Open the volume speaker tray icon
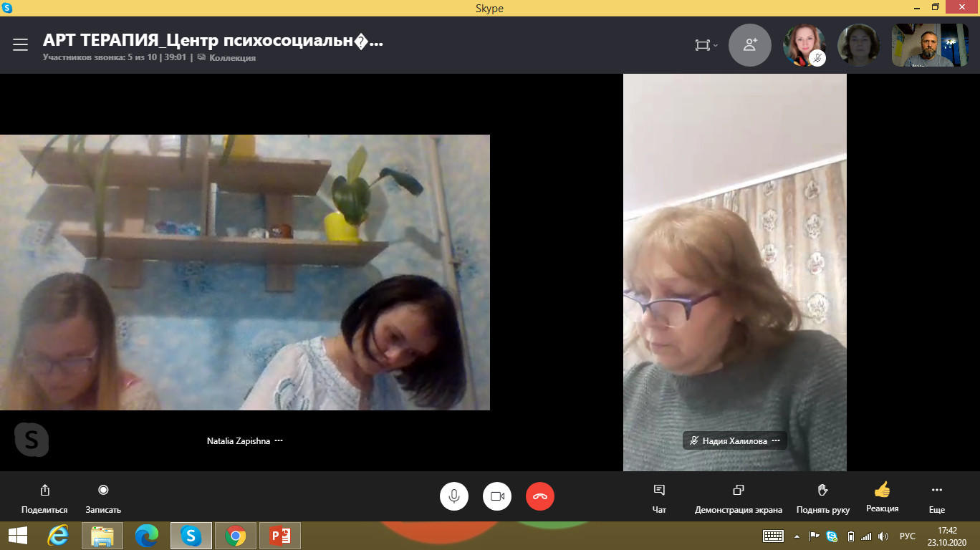 tap(883, 536)
